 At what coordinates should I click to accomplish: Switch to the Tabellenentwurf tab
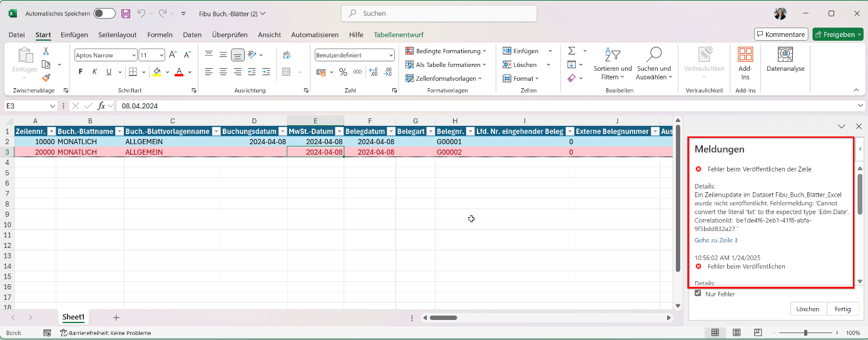[x=399, y=34]
